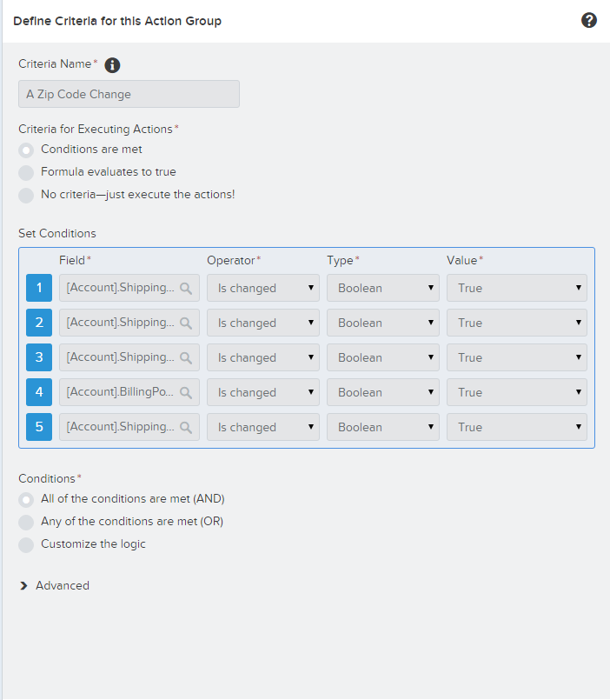Choose 'Any of the conditions are met (OR)'
610x700 pixels.
[x=27, y=522]
